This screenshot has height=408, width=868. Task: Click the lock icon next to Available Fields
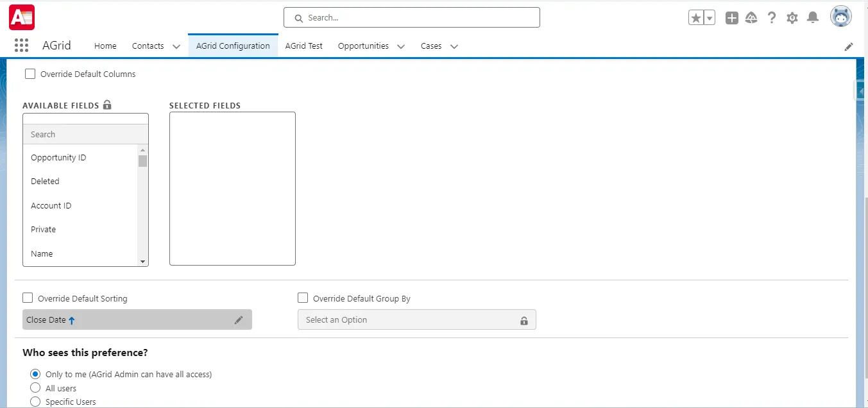[106, 105]
